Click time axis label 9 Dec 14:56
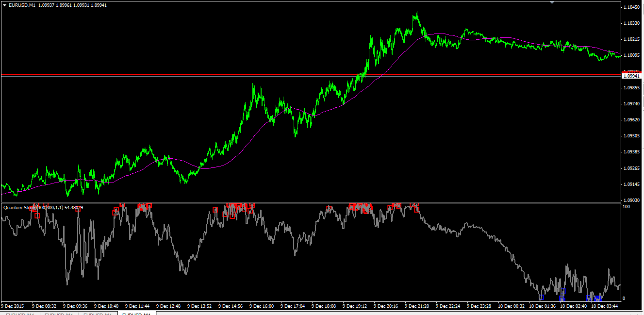This screenshot has width=644, height=315. [231, 306]
